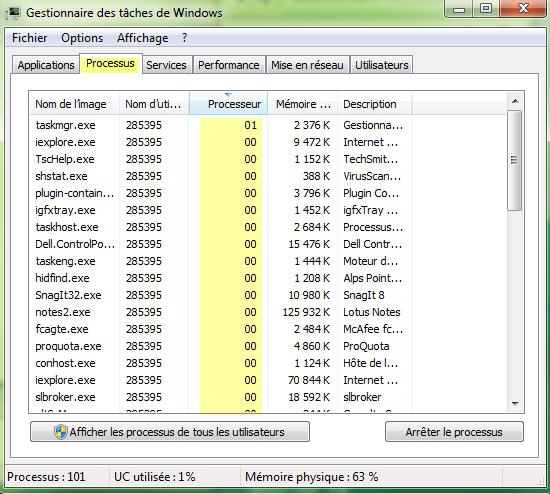Click Afficher les processus de tous les utilisateurs
Viewport: 550px width, 494px height.
click(x=170, y=432)
